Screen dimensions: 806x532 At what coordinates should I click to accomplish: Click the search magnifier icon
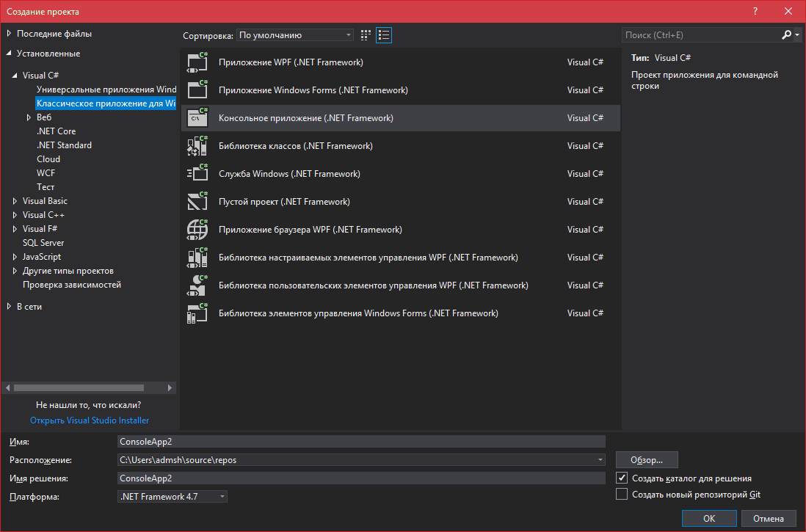click(786, 35)
